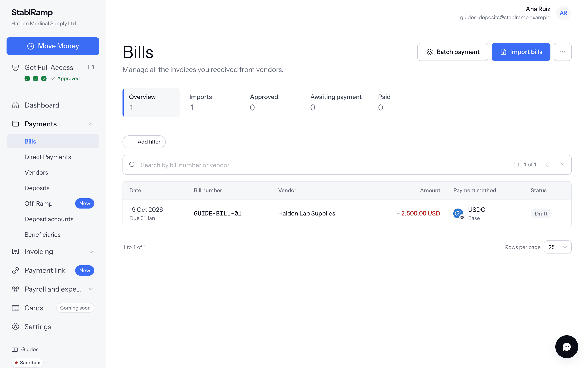Click the StablRamp logo text
The image size is (588, 368).
tap(32, 12)
